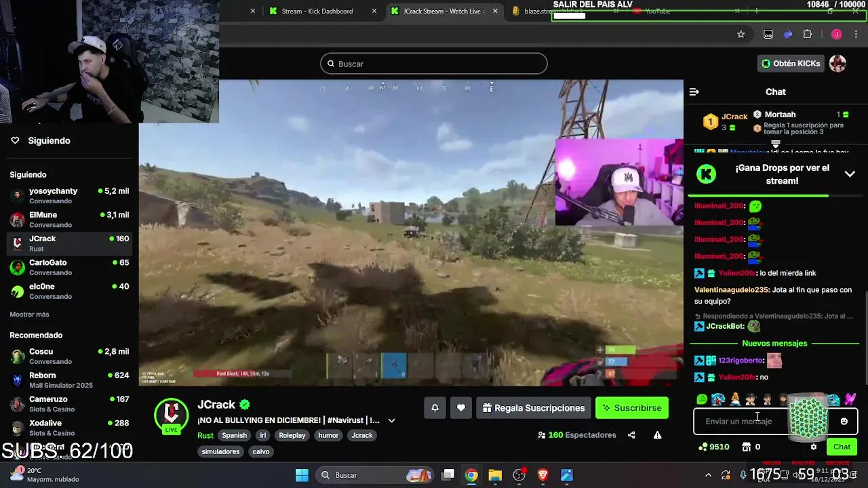Image resolution: width=868 pixels, height=488 pixels.
Task: Click the Kick Buscar search field
Action: 434,64
